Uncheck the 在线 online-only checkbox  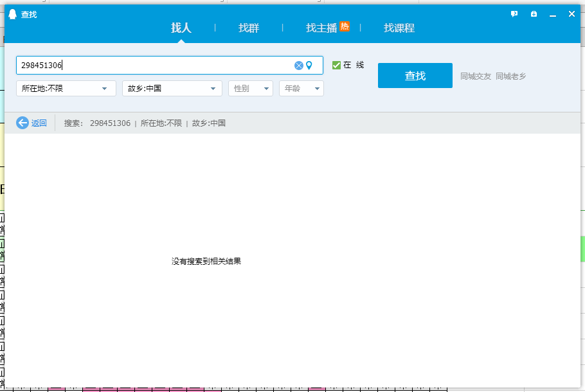tap(336, 65)
